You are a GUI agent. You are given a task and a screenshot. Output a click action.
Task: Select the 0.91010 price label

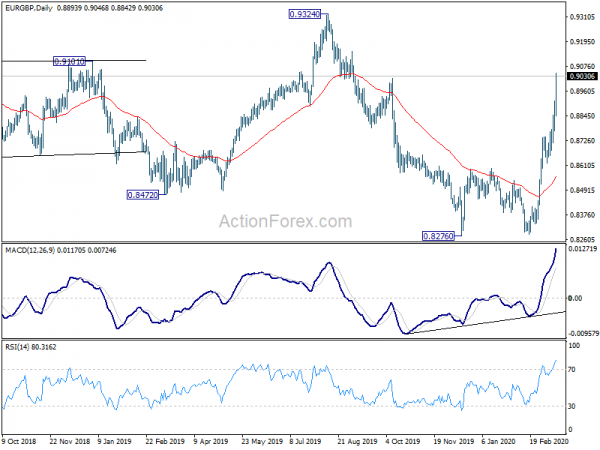pyautogui.click(x=69, y=61)
